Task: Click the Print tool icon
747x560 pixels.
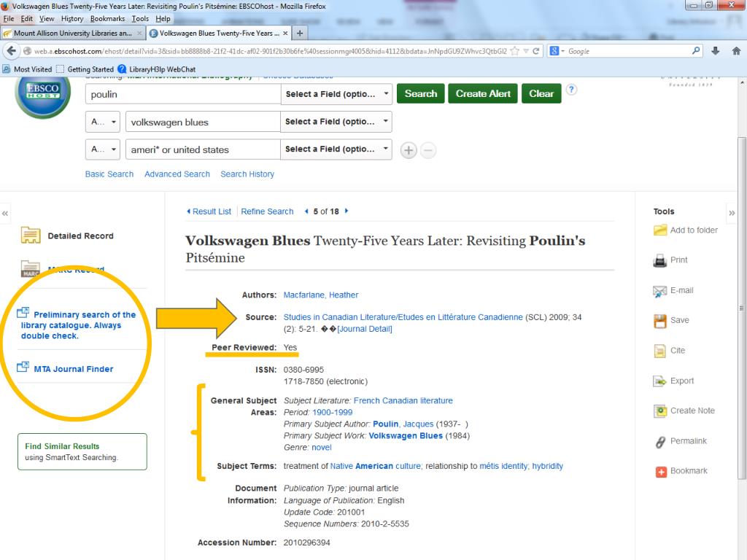Action: coord(659,260)
